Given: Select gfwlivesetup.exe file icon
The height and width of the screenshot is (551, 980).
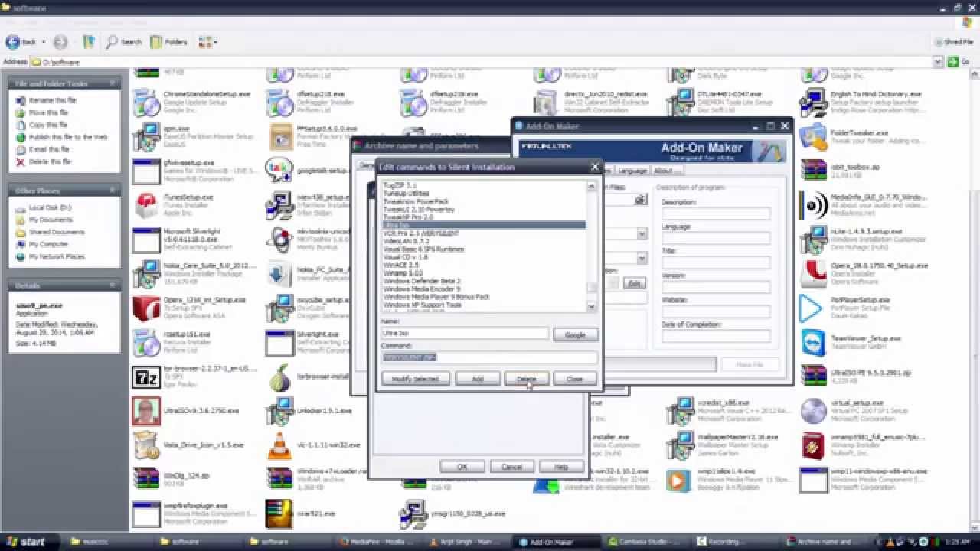Looking at the screenshot, I should 146,171.
